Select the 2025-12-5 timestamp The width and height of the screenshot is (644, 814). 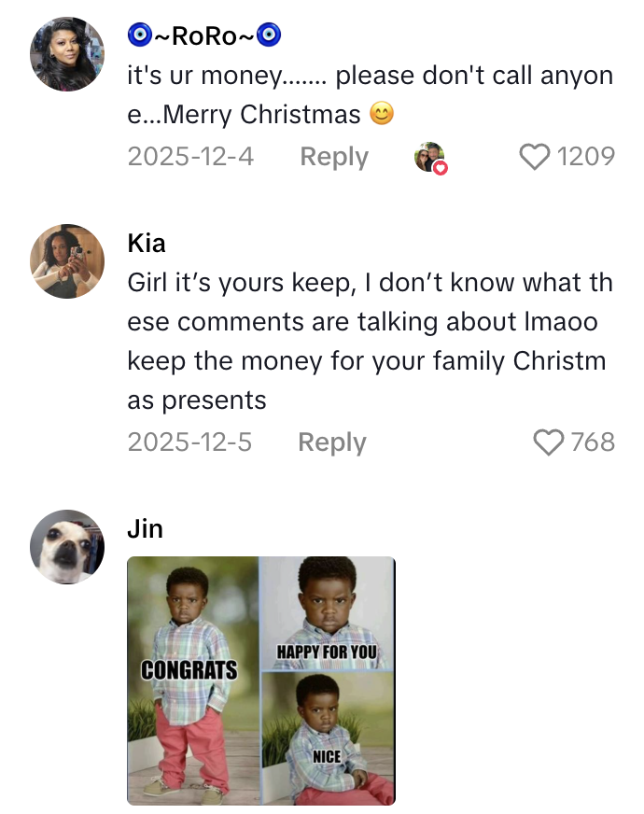point(189,442)
